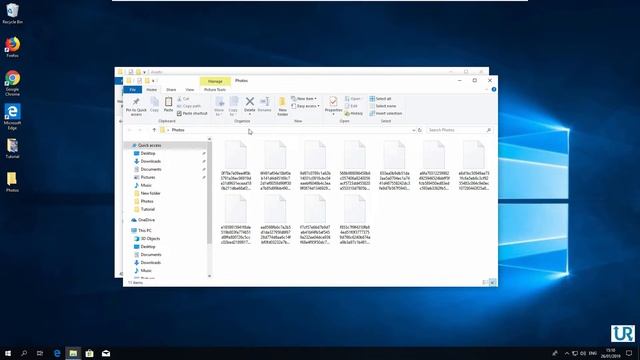Screen dimensions: 640x360
Task: Expand address bar history dropdown
Action: point(413,130)
